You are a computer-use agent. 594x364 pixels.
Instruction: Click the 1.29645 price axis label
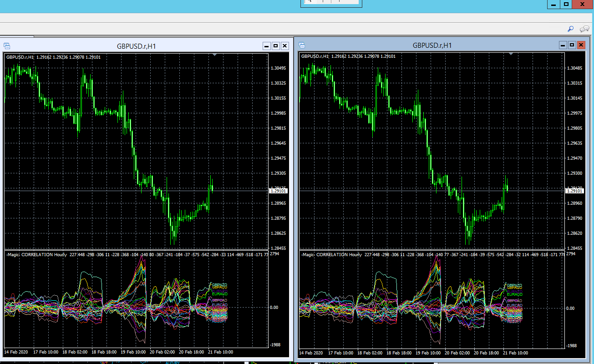coord(278,143)
